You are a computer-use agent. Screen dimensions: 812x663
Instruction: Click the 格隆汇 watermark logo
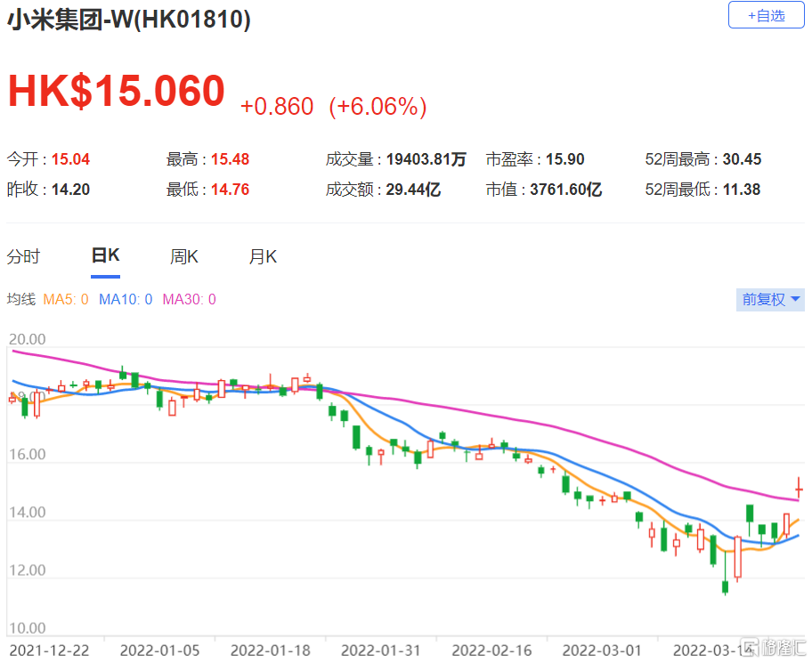(774, 648)
